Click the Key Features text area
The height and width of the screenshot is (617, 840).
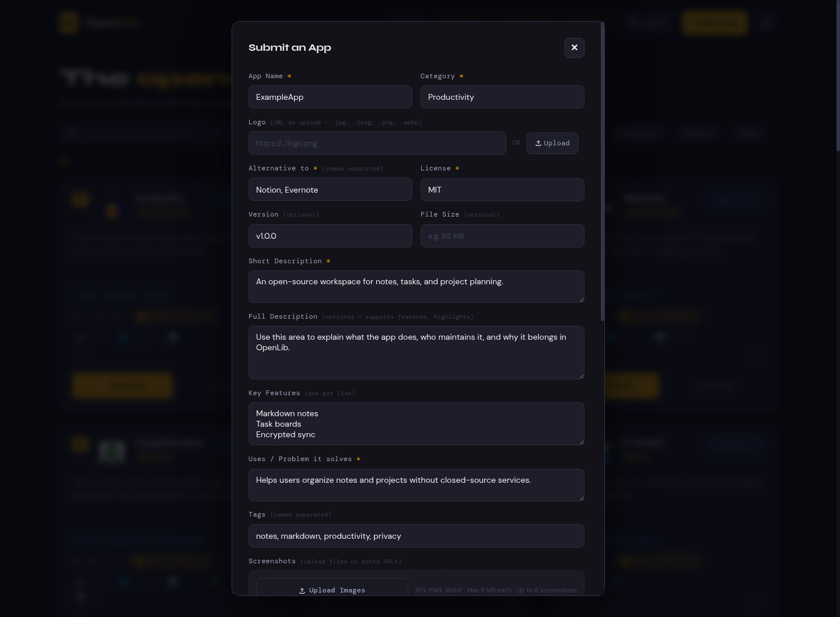coord(416,424)
